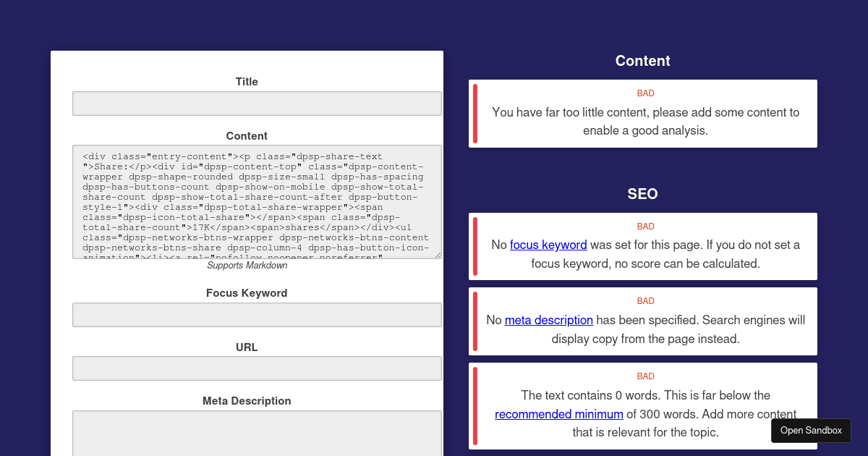
Task: Focus the Focus Keyword input field
Action: [257, 314]
